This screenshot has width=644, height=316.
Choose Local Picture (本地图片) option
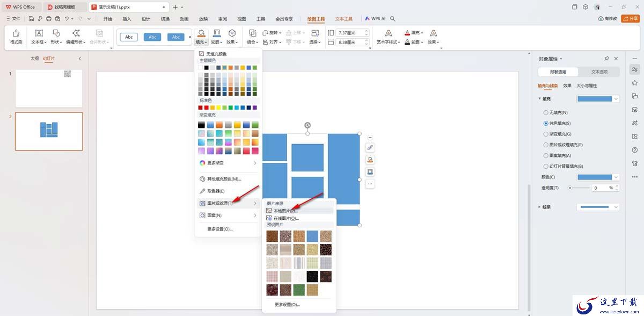coord(299,211)
